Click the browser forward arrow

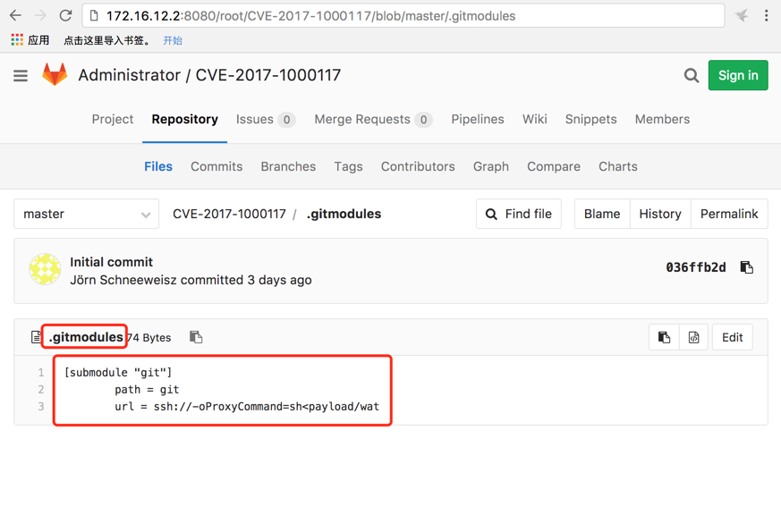click(40, 15)
